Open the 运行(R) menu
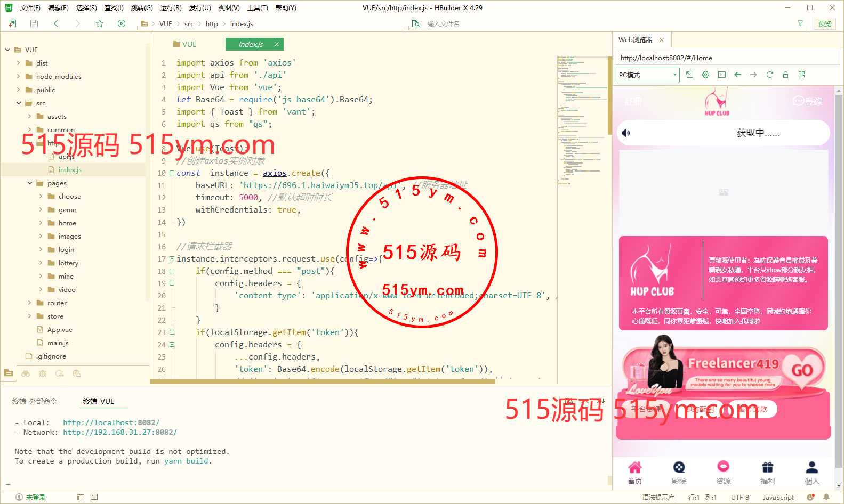The width and height of the screenshot is (844, 504). pyautogui.click(x=171, y=8)
